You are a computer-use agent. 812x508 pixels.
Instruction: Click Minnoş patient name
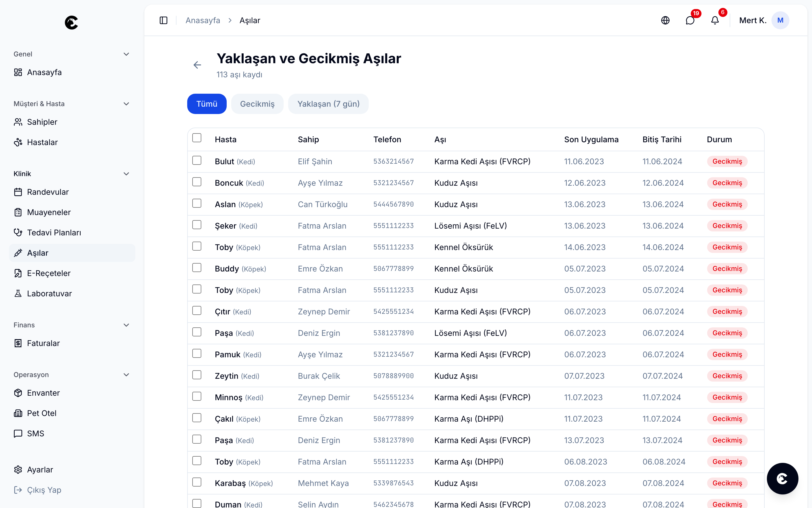(228, 397)
